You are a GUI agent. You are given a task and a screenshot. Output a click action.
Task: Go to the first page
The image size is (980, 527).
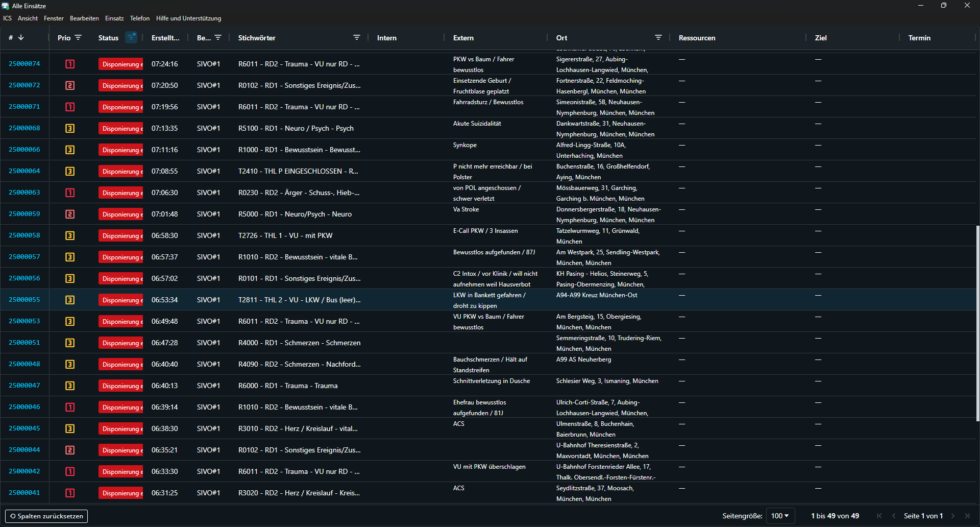click(879, 516)
